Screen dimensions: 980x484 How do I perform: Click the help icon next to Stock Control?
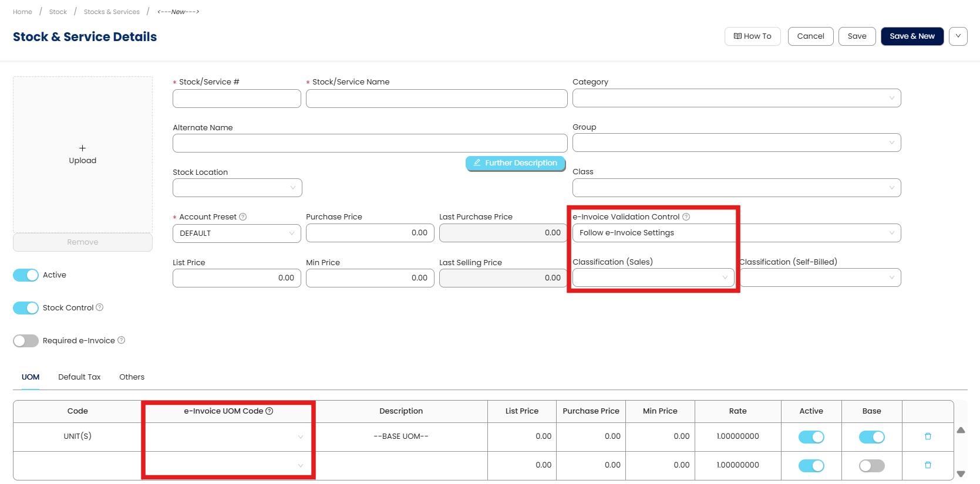[x=100, y=307]
